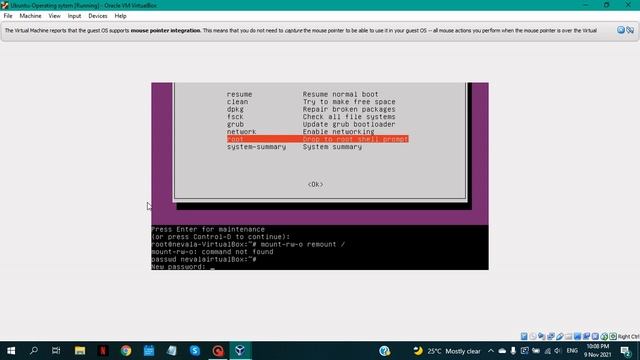Open the display settings indicator in status bar
640x360 pixels.
pos(578,336)
